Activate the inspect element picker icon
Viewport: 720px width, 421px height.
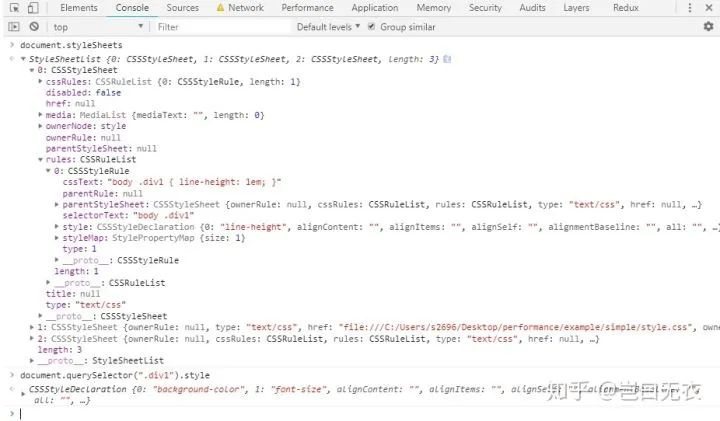pyautogui.click(x=14, y=8)
